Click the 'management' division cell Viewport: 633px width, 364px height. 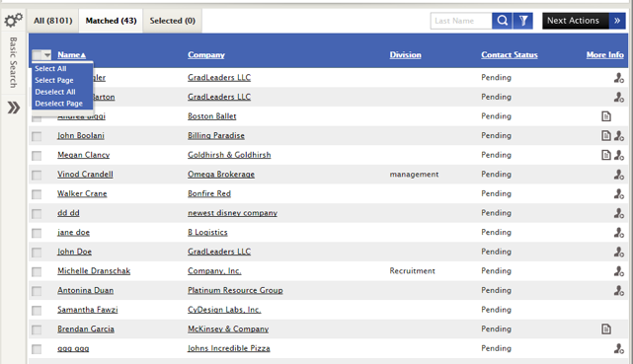tap(414, 175)
